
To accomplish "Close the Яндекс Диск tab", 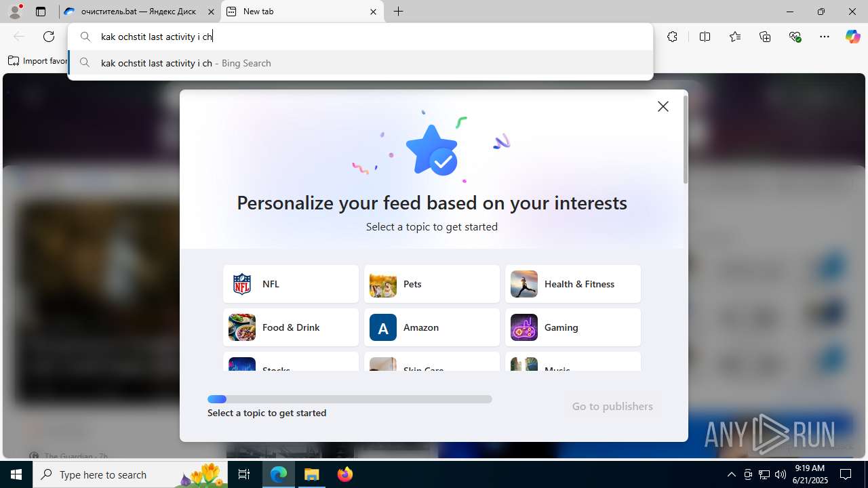I will (211, 12).
